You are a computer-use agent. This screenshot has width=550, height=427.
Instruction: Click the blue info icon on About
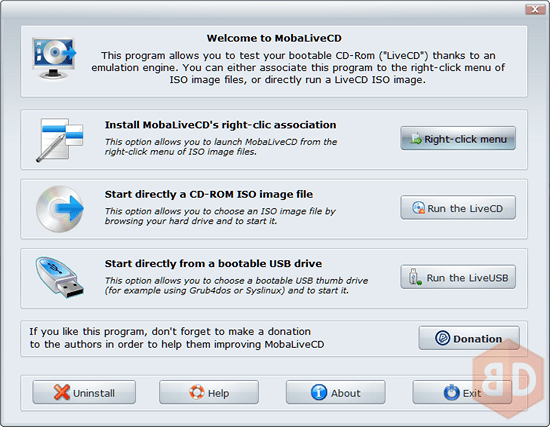(319, 392)
